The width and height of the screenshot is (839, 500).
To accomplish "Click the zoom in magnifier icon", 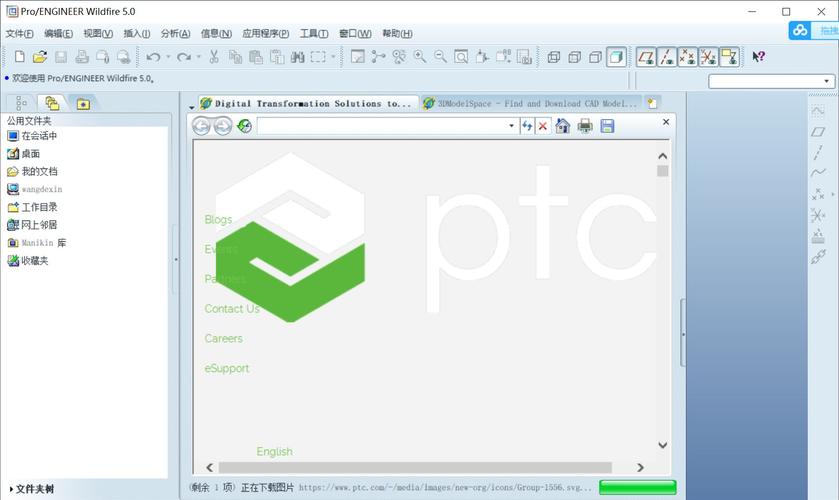I will pos(420,56).
